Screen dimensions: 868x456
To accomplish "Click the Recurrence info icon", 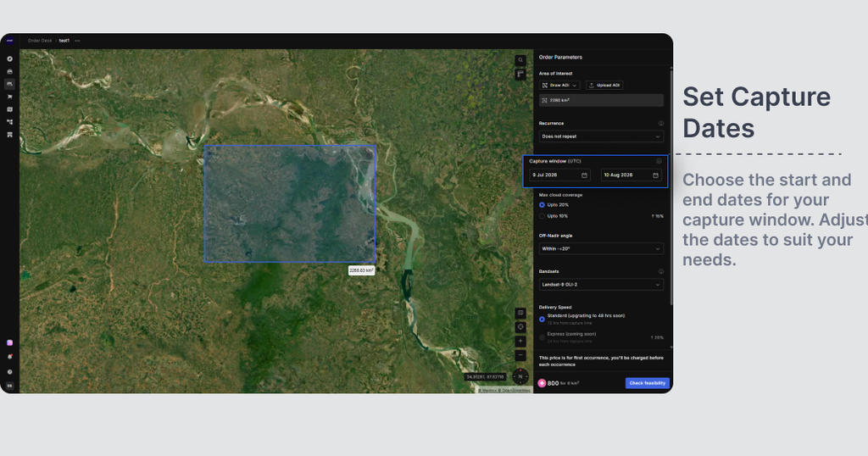I will click(x=660, y=124).
